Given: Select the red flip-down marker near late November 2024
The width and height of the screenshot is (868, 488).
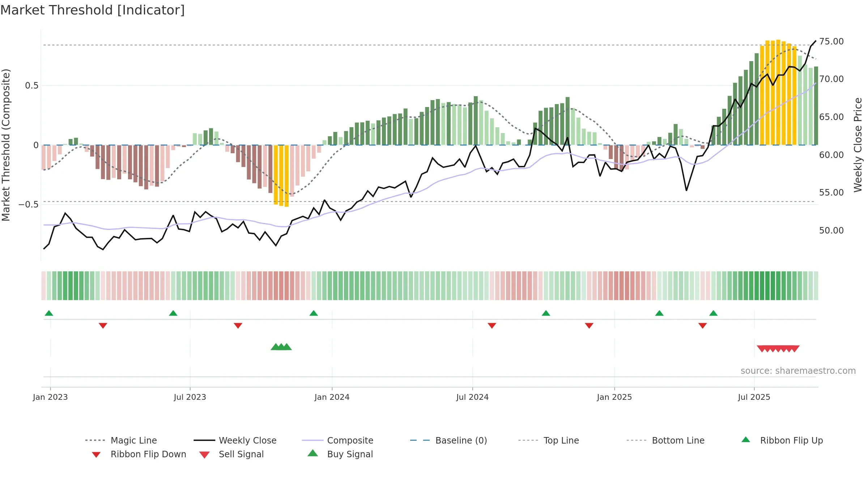Looking at the screenshot, I should pos(589,326).
